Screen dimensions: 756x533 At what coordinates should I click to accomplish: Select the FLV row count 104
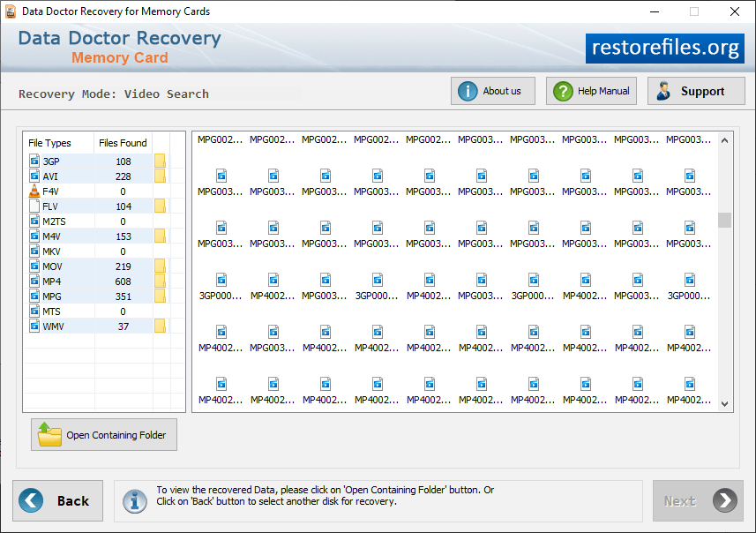(x=124, y=206)
